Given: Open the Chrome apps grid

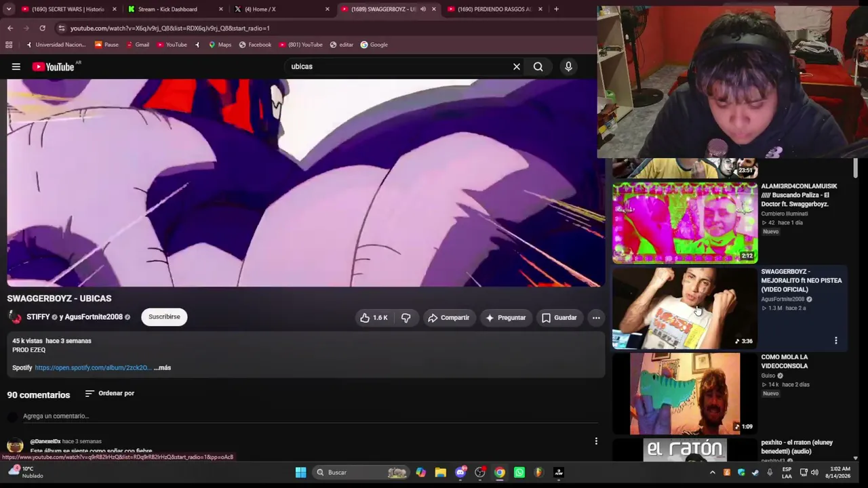Looking at the screenshot, I should point(9,45).
